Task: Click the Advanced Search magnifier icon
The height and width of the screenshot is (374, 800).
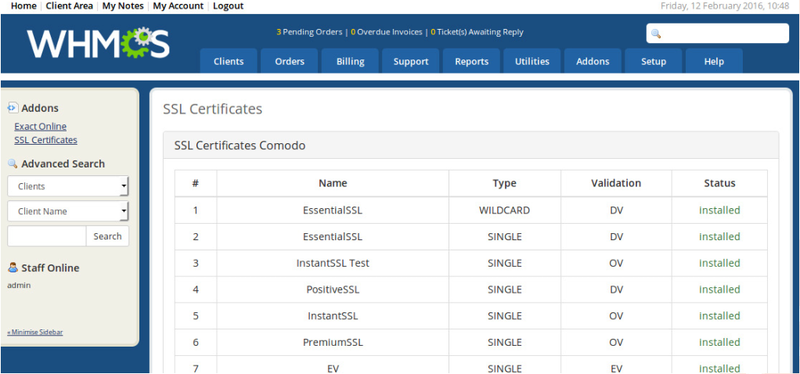Action: point(13,163)
